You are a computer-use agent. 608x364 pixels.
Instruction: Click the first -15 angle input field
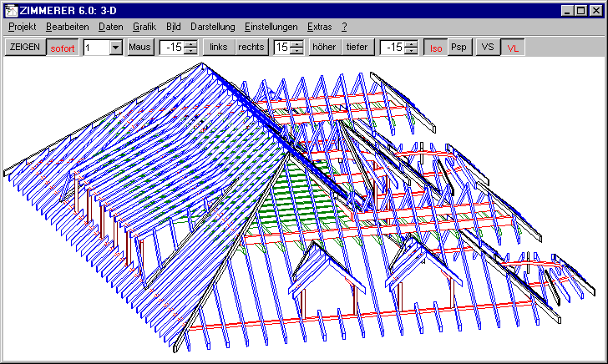173,48
